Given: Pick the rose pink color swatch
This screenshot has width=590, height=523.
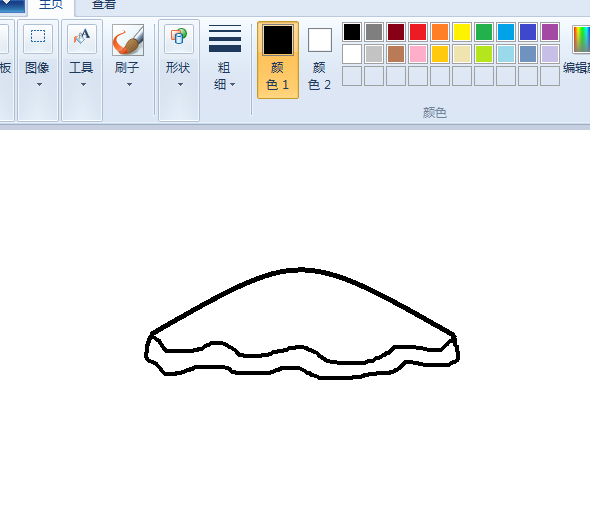Looking at the screenshot, I should [x=418, y=54].
